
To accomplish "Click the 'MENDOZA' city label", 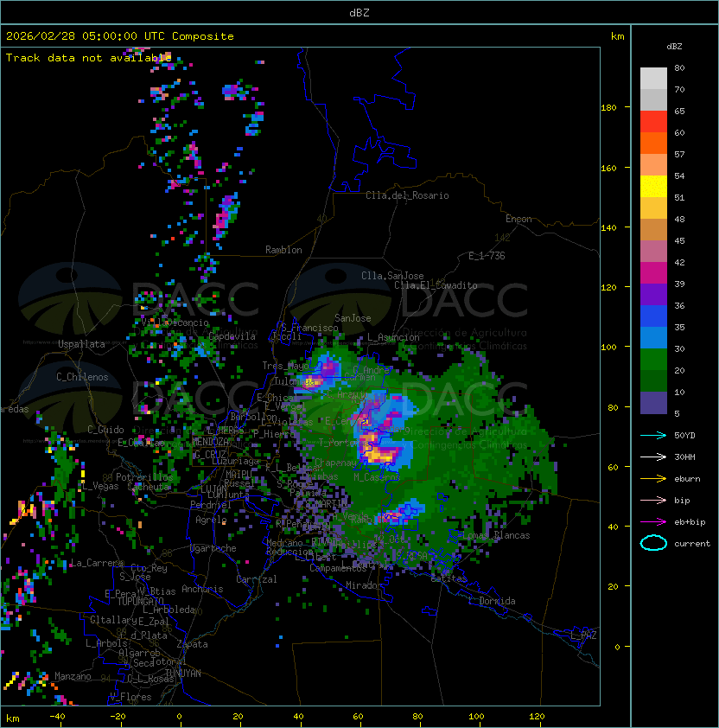I will (x=210, y=441).
